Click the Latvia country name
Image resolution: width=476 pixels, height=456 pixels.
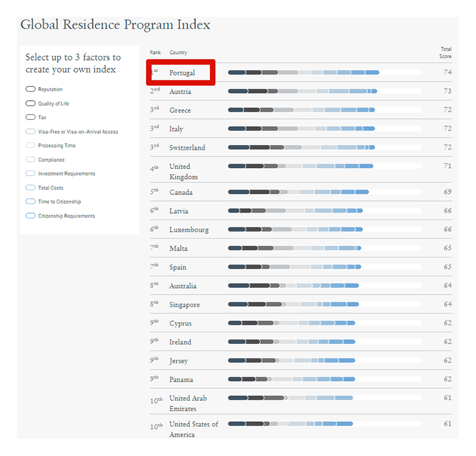179,211
